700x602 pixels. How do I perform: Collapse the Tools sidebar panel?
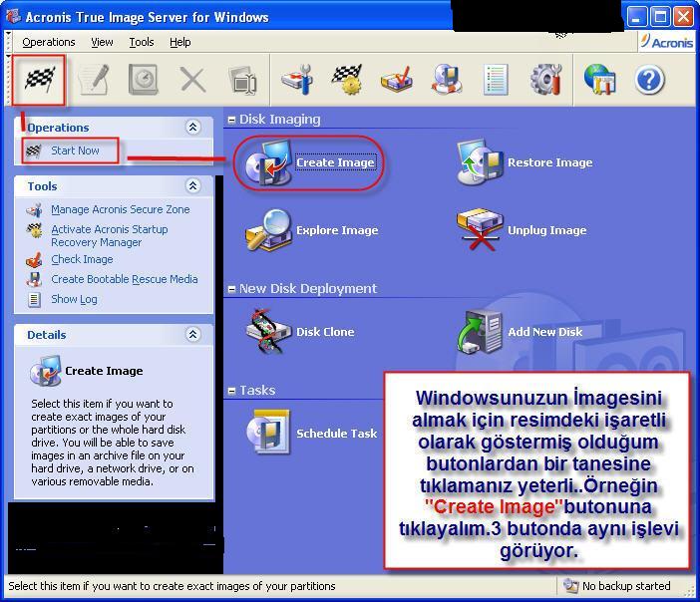click(x=193, y=186)
